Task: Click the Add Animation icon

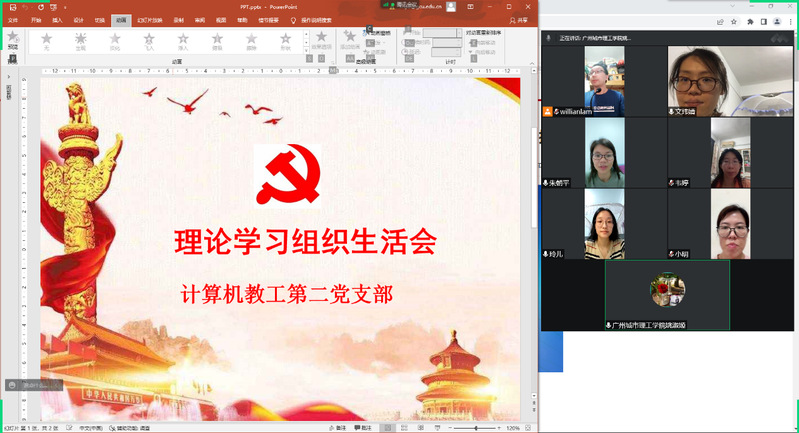Action: (x=349, y=38)
